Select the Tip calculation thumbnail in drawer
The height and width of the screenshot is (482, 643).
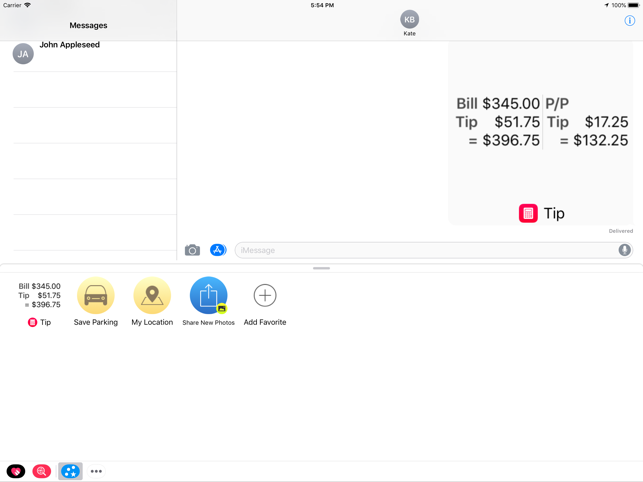point(39,295)
